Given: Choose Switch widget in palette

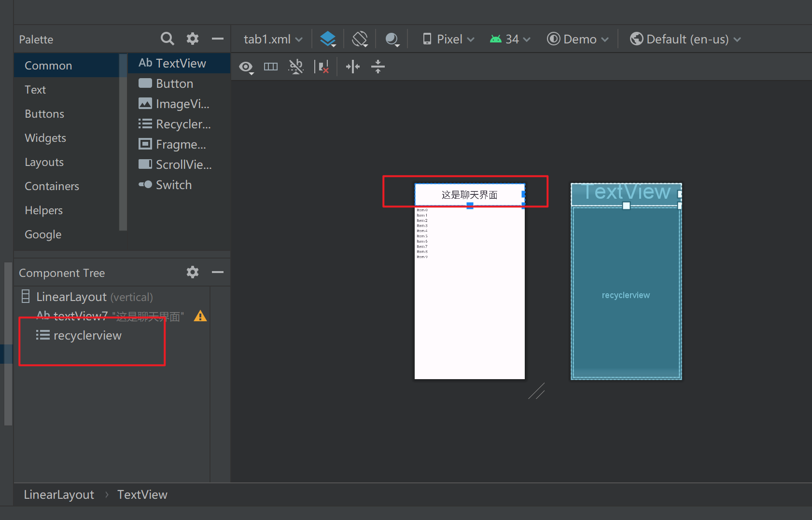Looking at the screenshot, I should pos(179,185).
